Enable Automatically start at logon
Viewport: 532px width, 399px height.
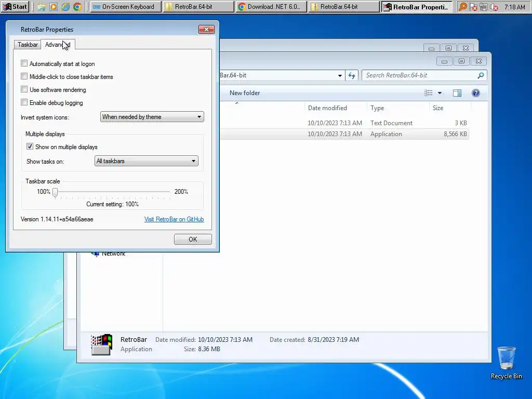24,63
